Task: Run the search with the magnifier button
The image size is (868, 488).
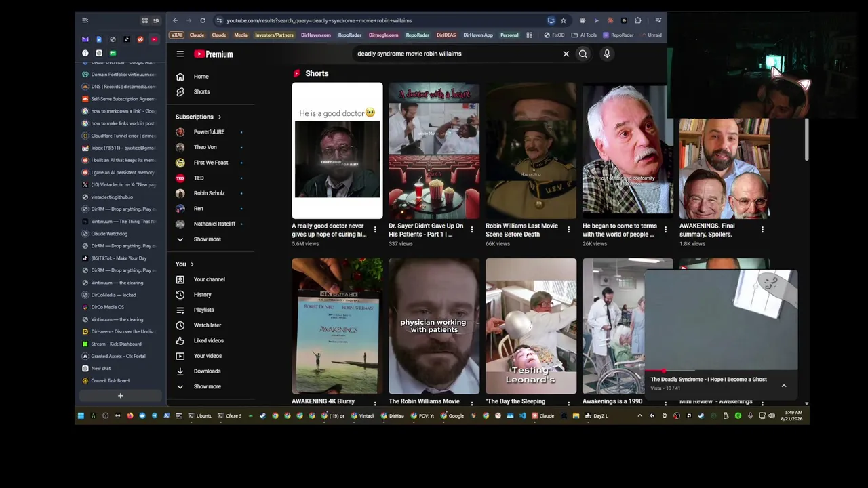Action: (583, 54)
